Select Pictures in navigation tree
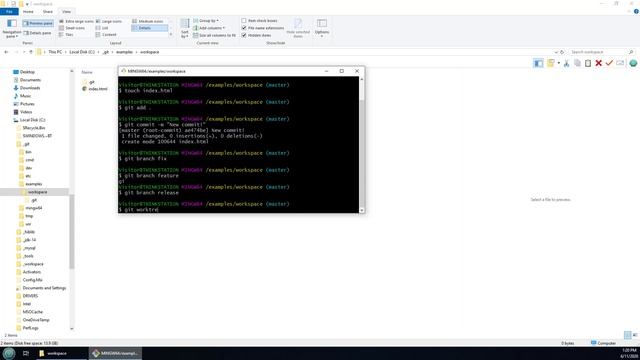 pyautogui.click(x=27, y=104)
